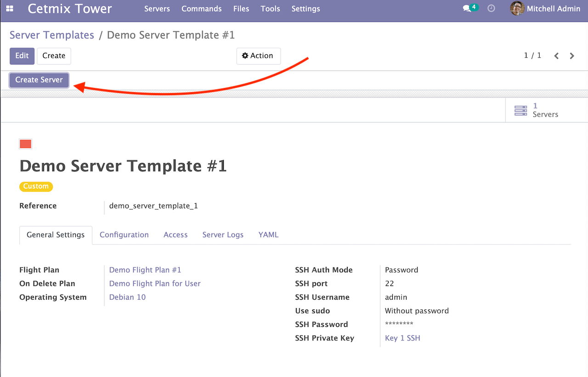Go to next record with right chevron

pos(571,55)
